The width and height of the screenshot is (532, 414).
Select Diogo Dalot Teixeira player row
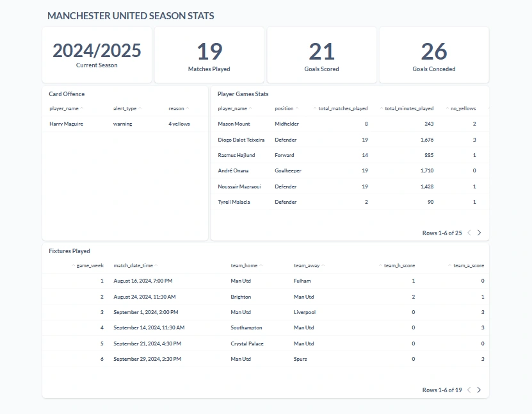coord(350,140)
